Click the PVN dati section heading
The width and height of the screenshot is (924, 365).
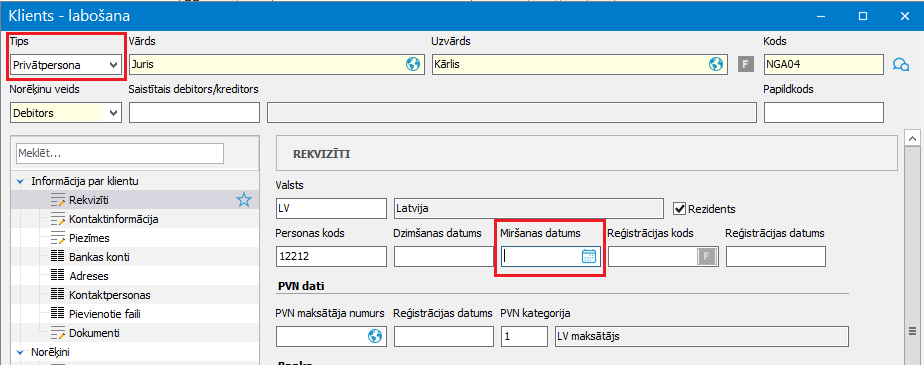pyautogui.click(x=301, y=286)
